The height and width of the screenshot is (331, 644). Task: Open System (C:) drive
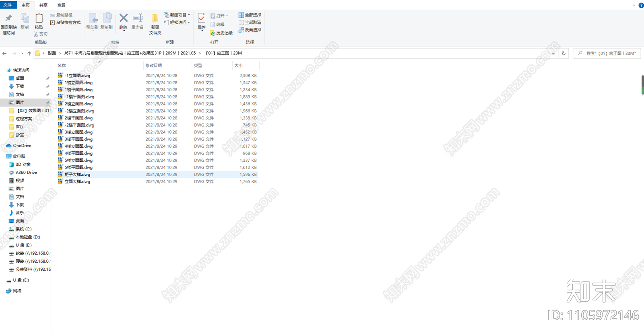pos(20,229)
